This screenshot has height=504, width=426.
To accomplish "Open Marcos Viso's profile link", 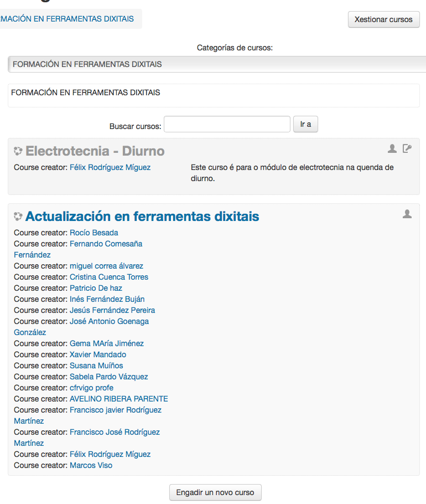I will click(x=91, y=465).
